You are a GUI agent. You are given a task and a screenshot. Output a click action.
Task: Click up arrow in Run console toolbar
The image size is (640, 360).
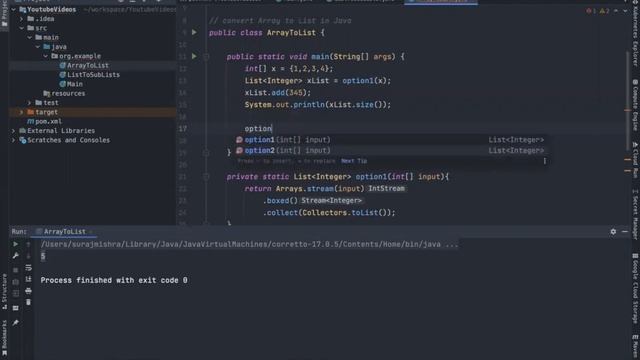28,244
